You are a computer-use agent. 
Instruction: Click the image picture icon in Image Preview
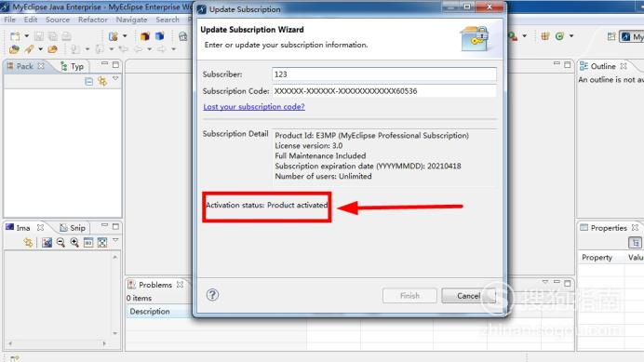47,243
